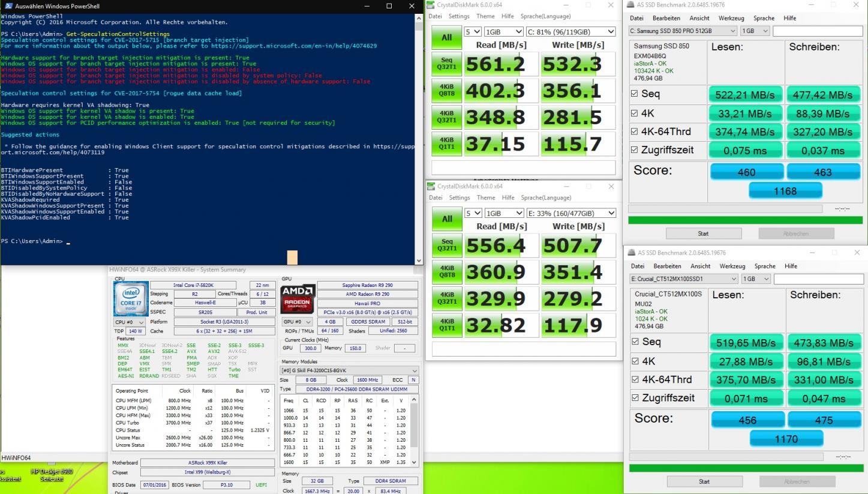Open 1GiB size dropdown in the CrystalDiskMark C: window
This screenshot has width=868, height=494.
[x=503, y=31]
